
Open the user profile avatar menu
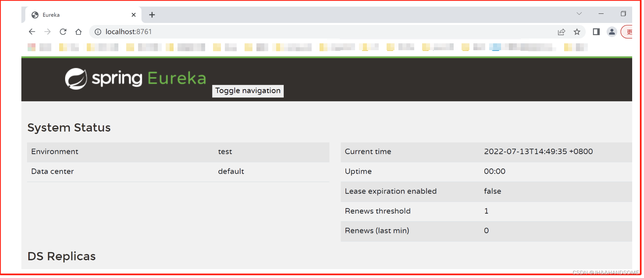click(611, 32)
